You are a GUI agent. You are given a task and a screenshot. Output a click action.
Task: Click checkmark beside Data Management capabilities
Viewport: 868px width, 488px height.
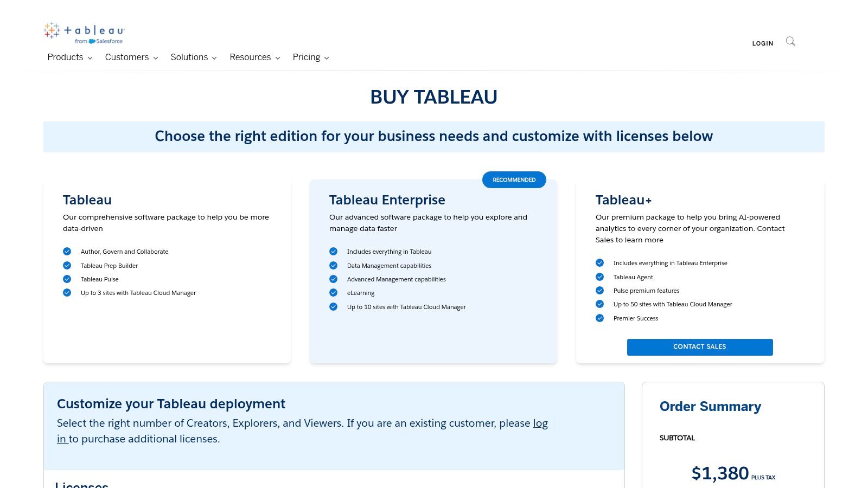click(x=334, y=266)
